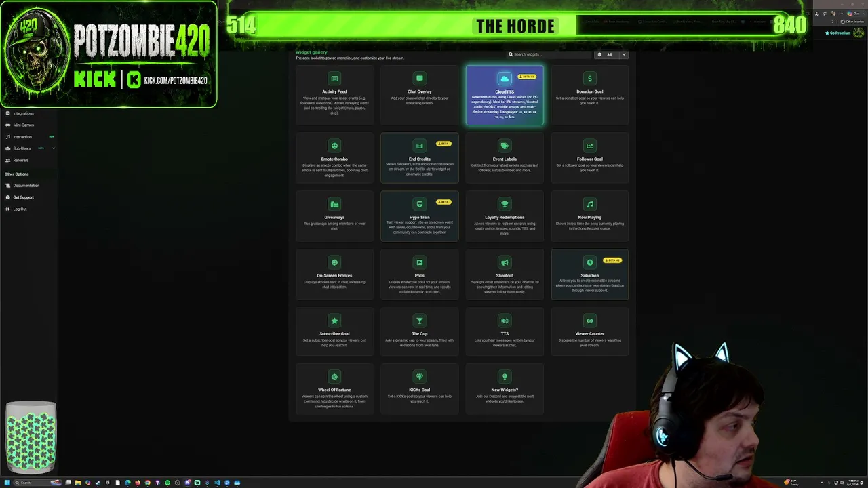Click the New Widgets? description text
868x488 pixels.
coord(505,399)
